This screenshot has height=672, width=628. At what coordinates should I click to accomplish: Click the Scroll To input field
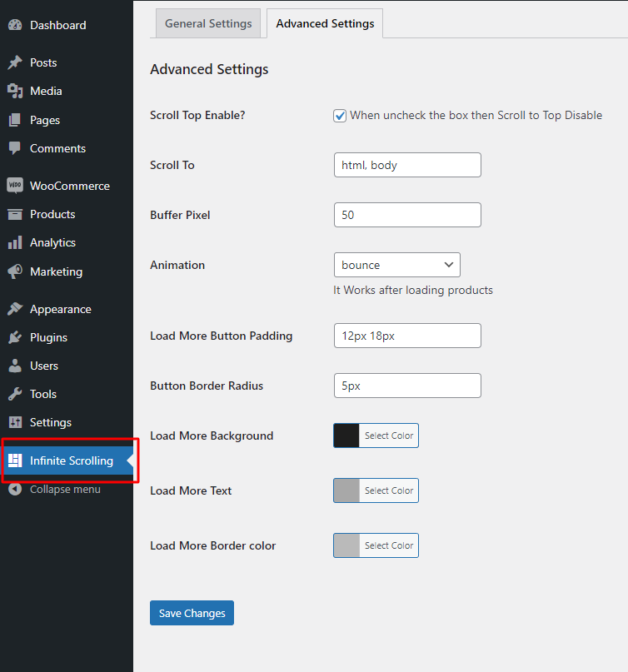click(407, 165)
